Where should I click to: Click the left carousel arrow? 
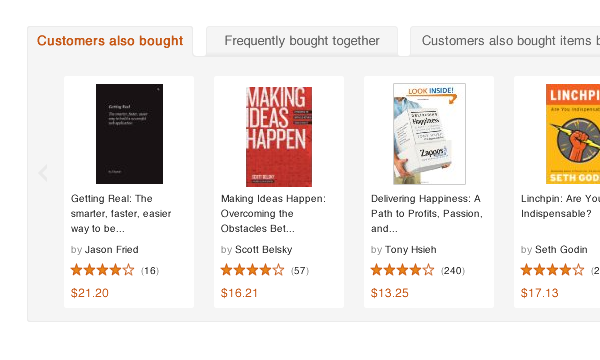click(43, 173)
